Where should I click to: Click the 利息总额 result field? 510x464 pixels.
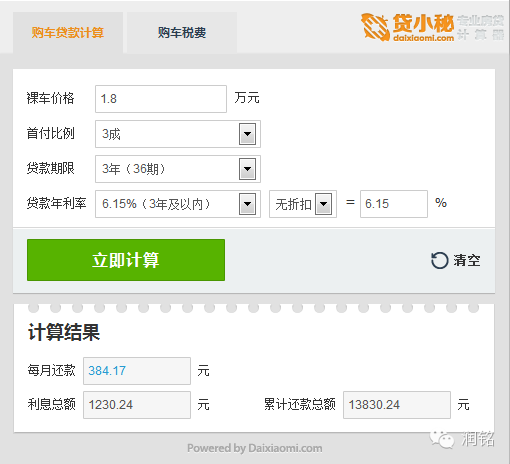tap(137, 405)
